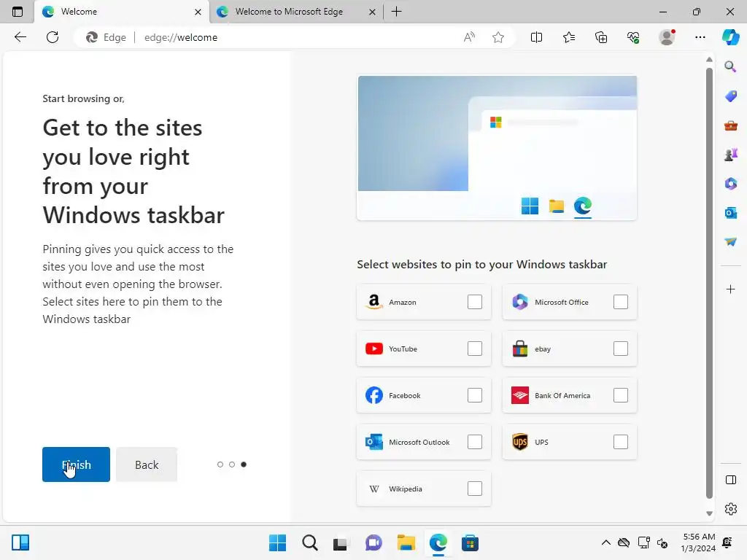The image size is (747, 560).
Task: Open File Explorer on taskbar
Action: [406, 542]
